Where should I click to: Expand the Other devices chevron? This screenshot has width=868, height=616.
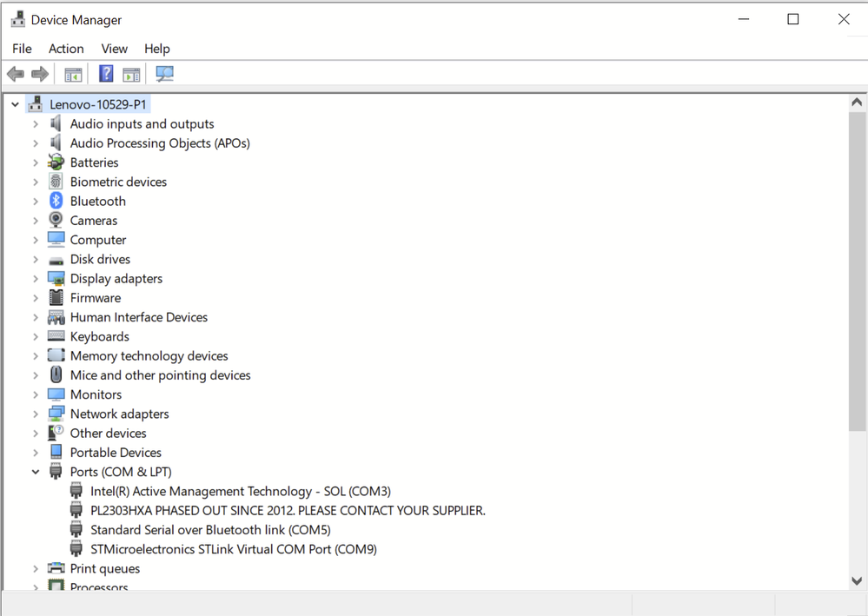tap(36, 434)
